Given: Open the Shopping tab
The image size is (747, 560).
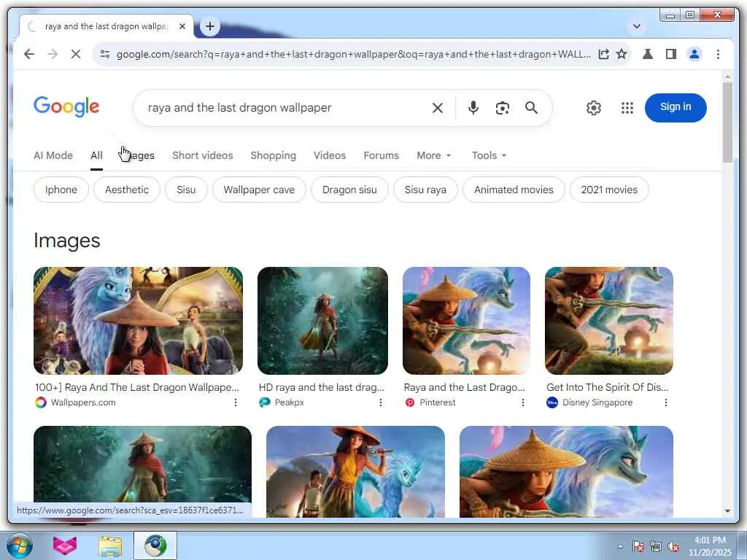Looking at the screenshot, I should pyautogui.click(x=273, y=155).
